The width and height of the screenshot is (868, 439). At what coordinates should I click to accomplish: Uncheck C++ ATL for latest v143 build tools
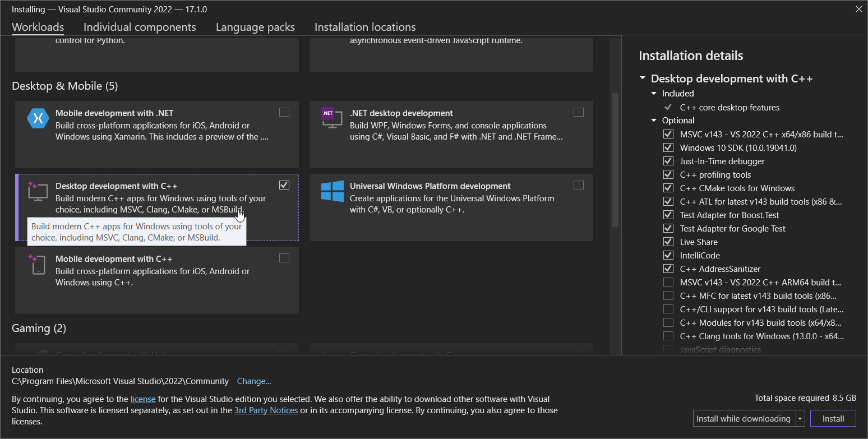(668, 201)
